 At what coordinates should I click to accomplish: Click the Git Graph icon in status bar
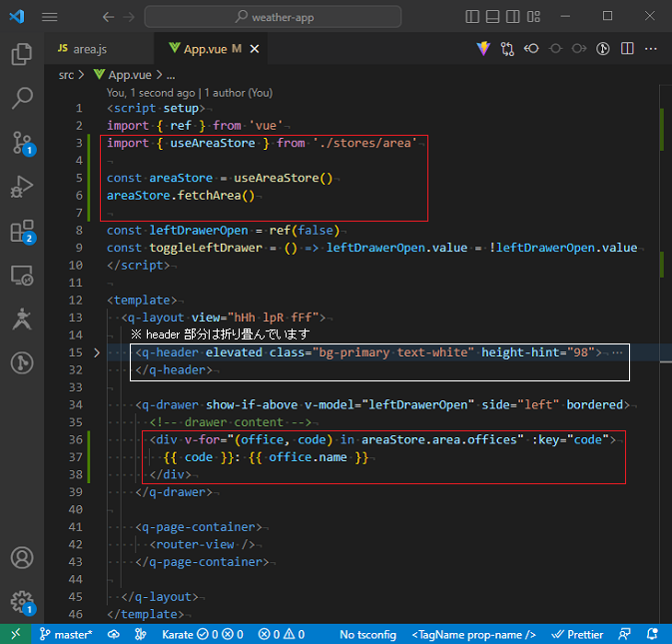tap(140, 634)
